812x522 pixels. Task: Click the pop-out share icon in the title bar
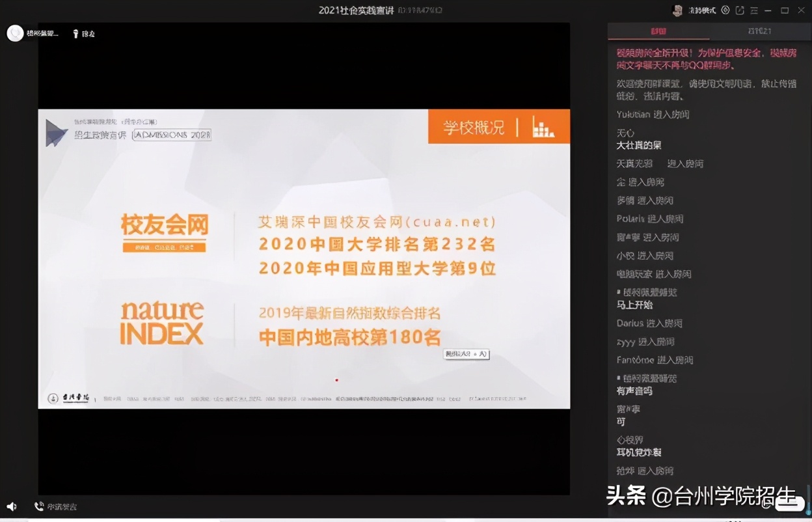(x=739, y=10)
